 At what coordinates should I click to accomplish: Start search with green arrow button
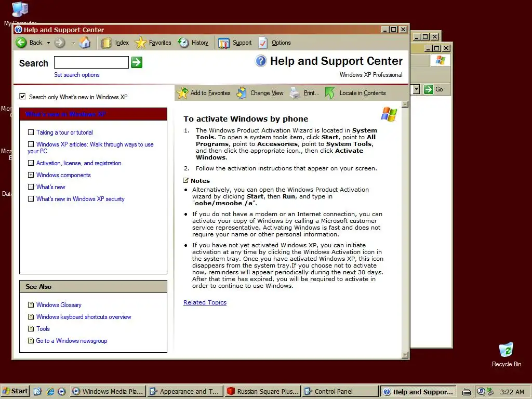pos(137,62)
